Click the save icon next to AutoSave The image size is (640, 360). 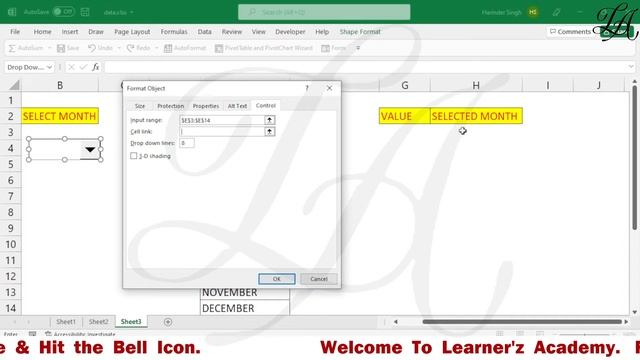85,12
